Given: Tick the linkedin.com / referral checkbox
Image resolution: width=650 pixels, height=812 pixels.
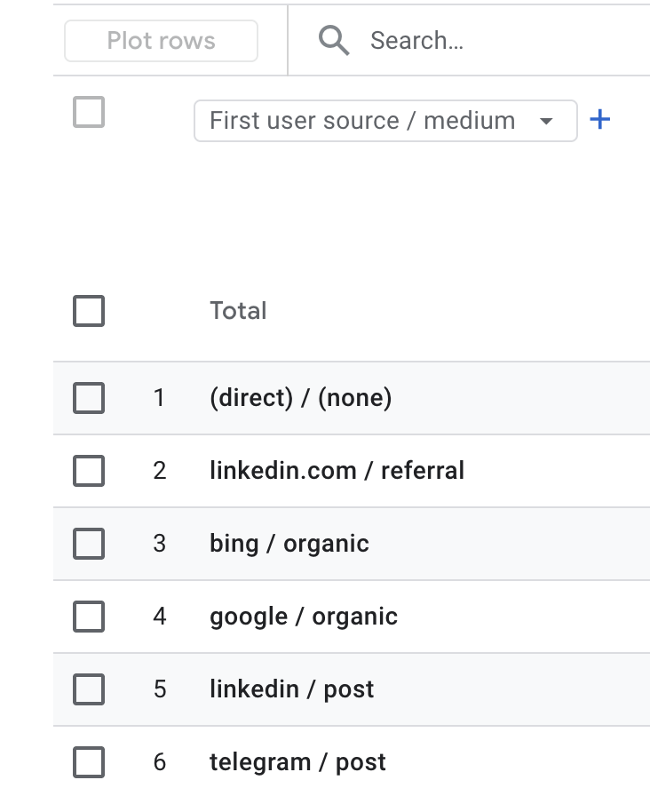Looking at the screenshot, I should tap(89, 471).
